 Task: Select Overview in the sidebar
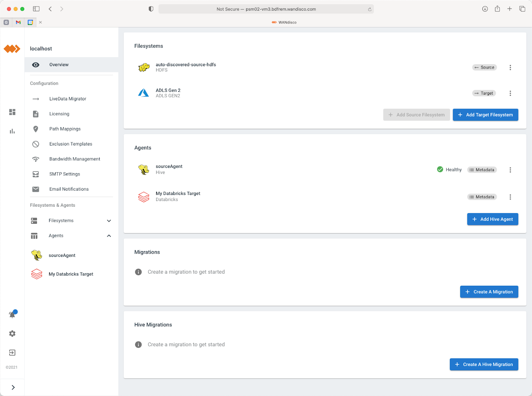coord(59,65)
